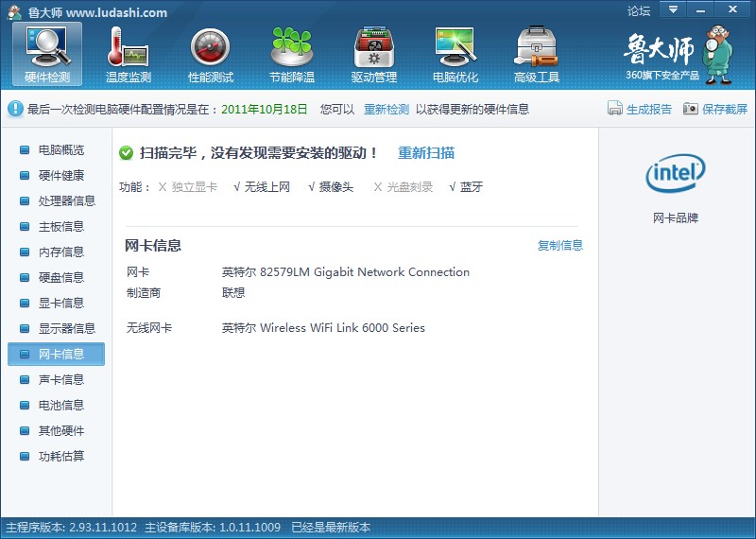The image size is (756, 539).
Task: Open 显卡信息 in the sidebar
Action: (60, 303)
